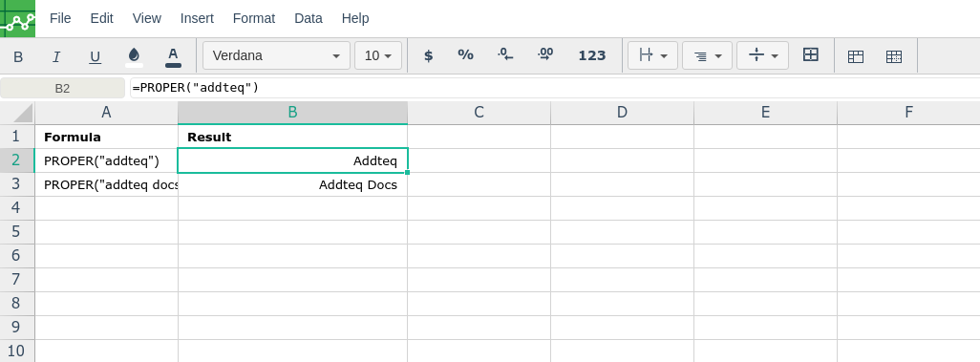Increase decimal places icon
This screenshot has height=362, width=980.
click(x=545, y=55)
